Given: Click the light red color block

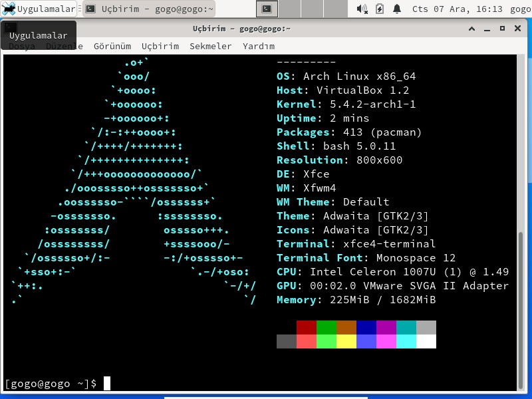Looking at the screenshot, I should click(x=307, y=341).
